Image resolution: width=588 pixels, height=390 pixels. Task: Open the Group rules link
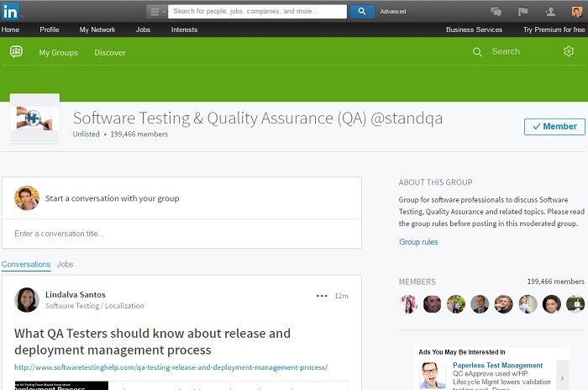418,242
